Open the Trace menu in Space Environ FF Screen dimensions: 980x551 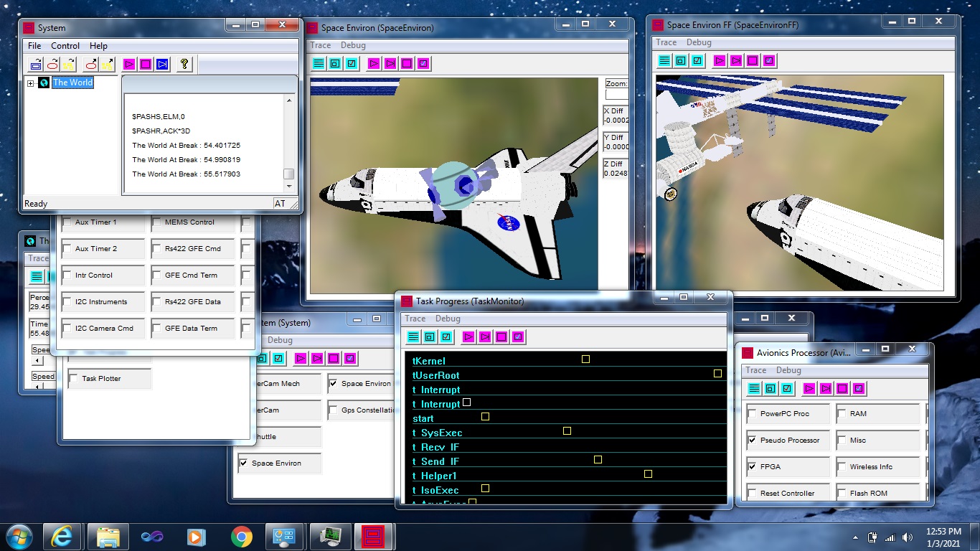pos(666,42)
